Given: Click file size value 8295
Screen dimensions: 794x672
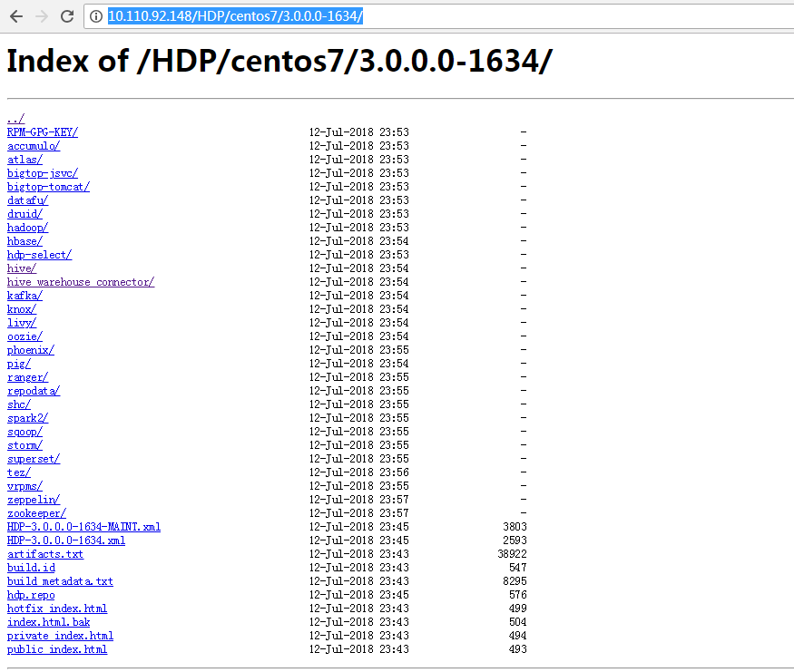Looking at the screenshot, I should point(515,582).
